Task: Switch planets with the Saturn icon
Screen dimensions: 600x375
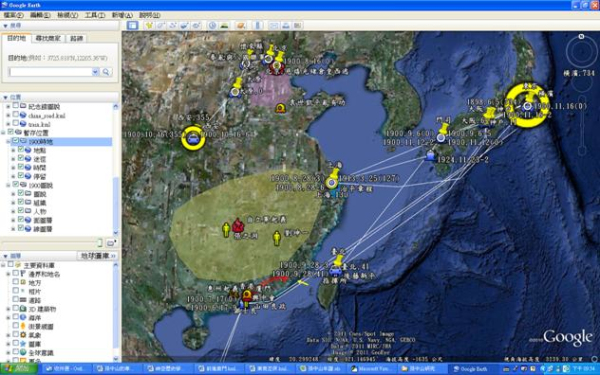Action: click(x=241, y=25)
